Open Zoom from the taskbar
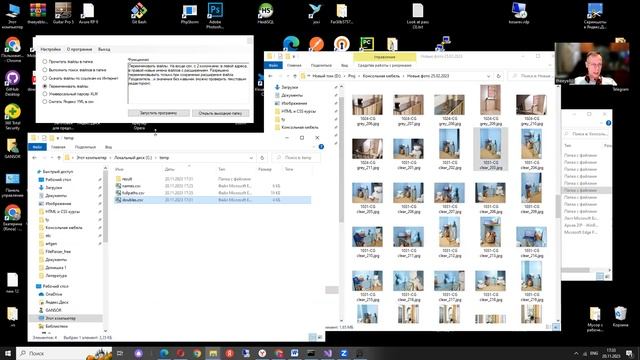640x360 pixels. [344, 353]
